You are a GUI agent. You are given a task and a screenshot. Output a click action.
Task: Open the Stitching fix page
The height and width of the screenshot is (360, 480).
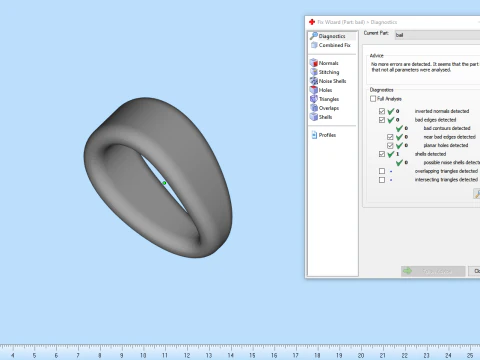click(324, 72)
